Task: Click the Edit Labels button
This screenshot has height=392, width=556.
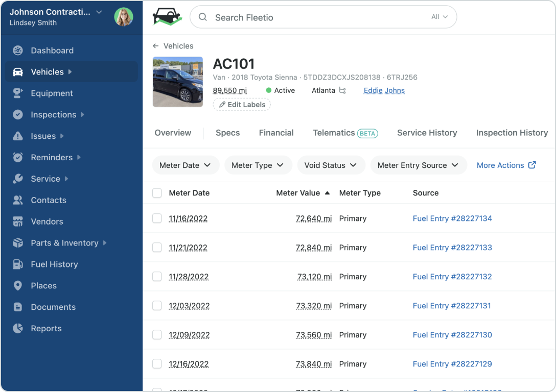Action: pos(242,105)
